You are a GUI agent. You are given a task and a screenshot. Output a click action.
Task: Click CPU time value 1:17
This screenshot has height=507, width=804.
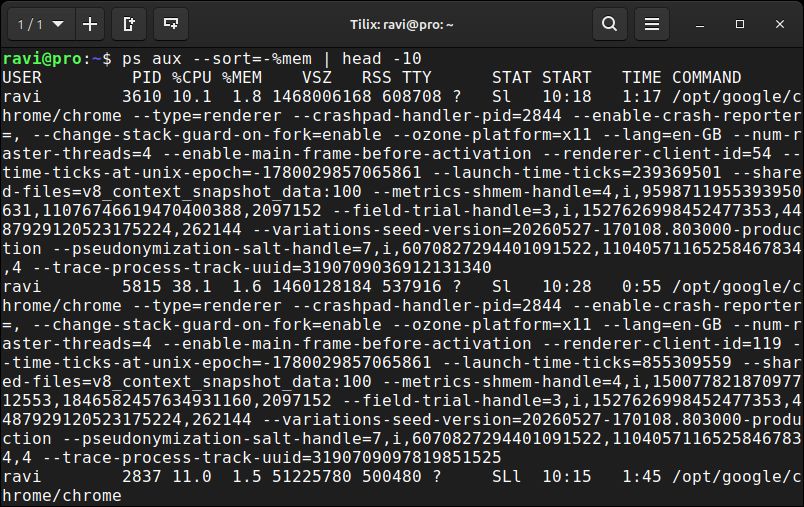point(642,97)
